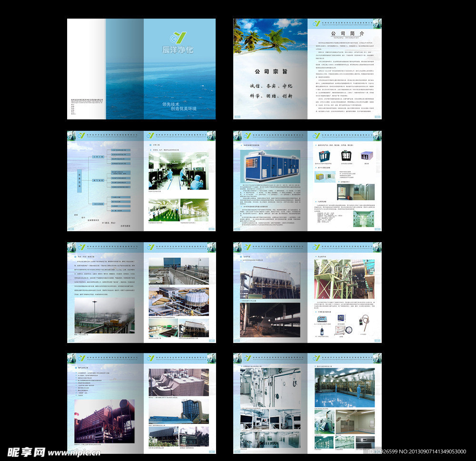The height and width of the screenshot is (461, 476).
Task: Open the blue dust collector tower photo
Action: (179, 412)
